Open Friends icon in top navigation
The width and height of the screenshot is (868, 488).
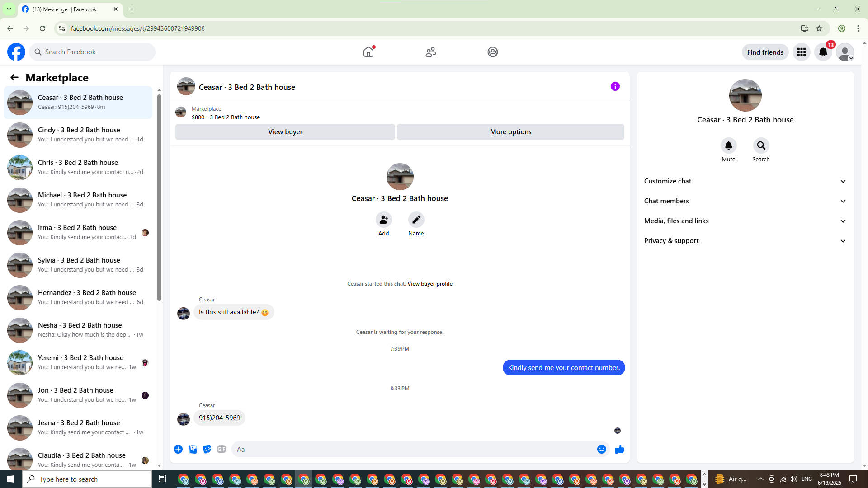(431, 52)
